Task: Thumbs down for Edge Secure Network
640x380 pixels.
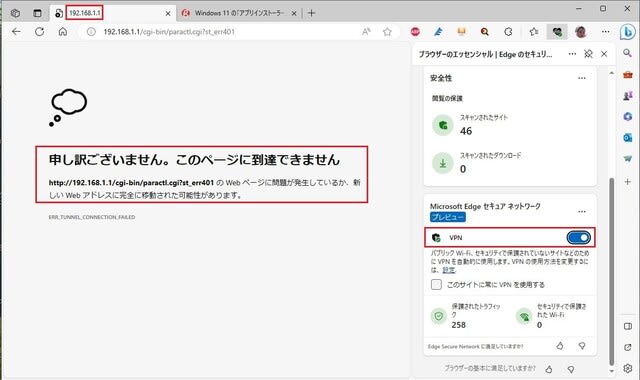Action: (x=582, y=346)
